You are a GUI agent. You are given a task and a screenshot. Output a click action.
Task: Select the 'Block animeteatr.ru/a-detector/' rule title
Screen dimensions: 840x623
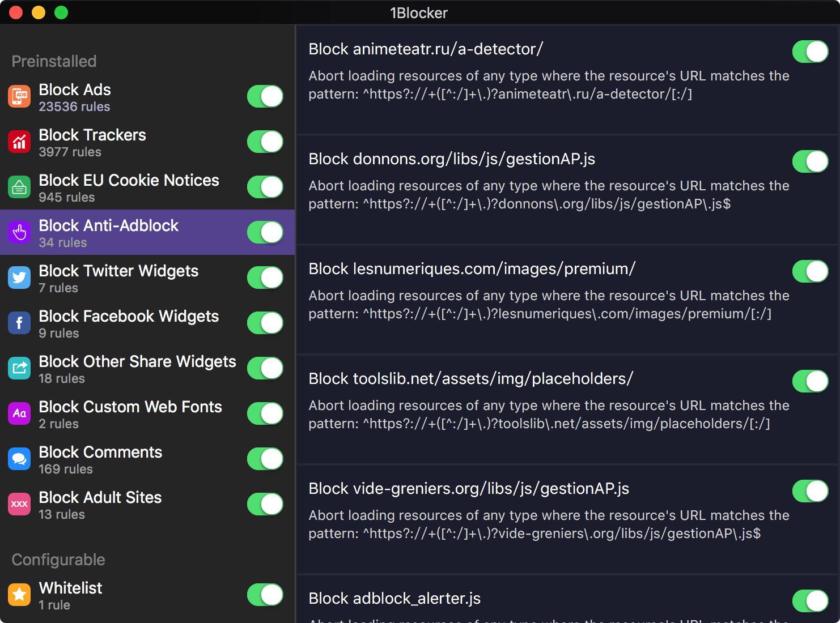click(x=426, y=49)
